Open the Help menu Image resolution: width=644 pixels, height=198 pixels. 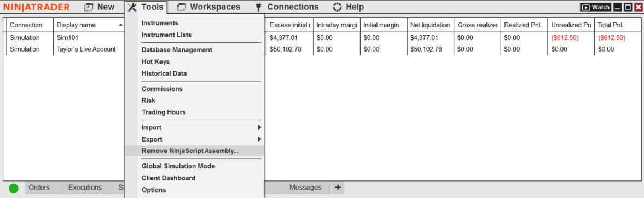click(349, 7)
